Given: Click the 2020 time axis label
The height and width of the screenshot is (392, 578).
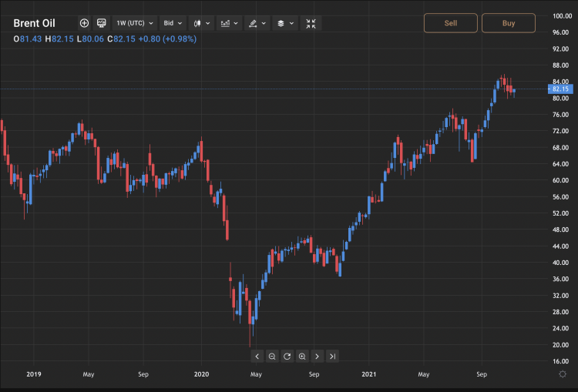Looking at the screenshot, I should (x=201, y=374).
